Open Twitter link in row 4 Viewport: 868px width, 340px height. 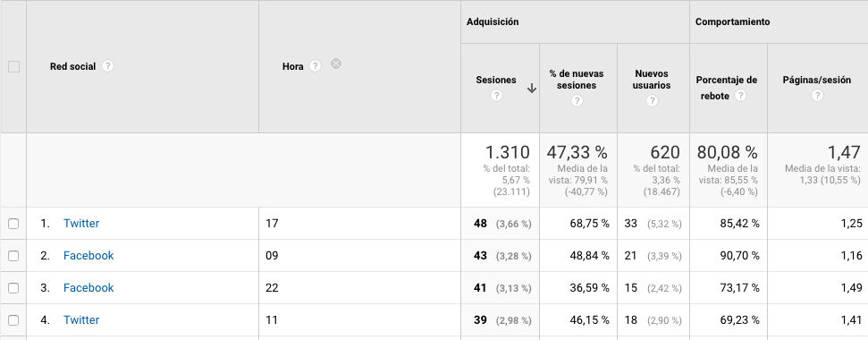(x=81, y=319)
